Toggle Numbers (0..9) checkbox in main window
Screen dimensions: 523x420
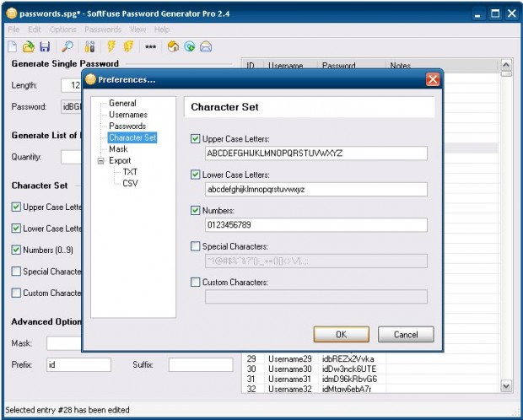pos(16,250)
